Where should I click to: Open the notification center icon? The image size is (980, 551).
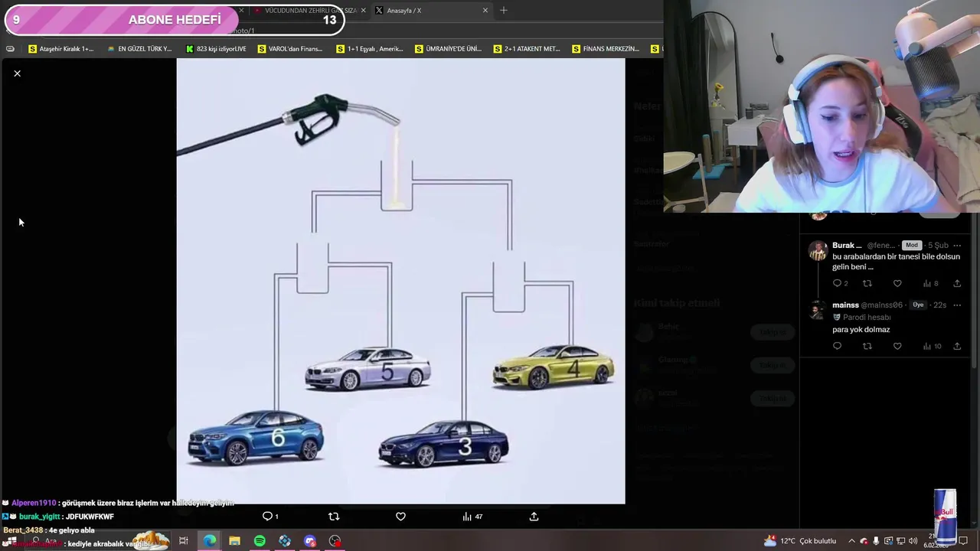click(x=964, y=541)
